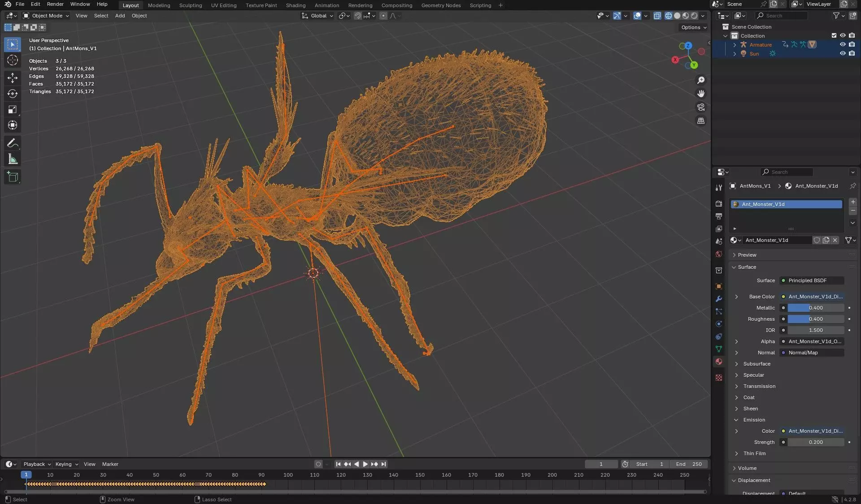This screenshot has width=861, height=504.
Task: Toggle X-Ray display mode
Action: pyautogui.click(x=657, y=16)
